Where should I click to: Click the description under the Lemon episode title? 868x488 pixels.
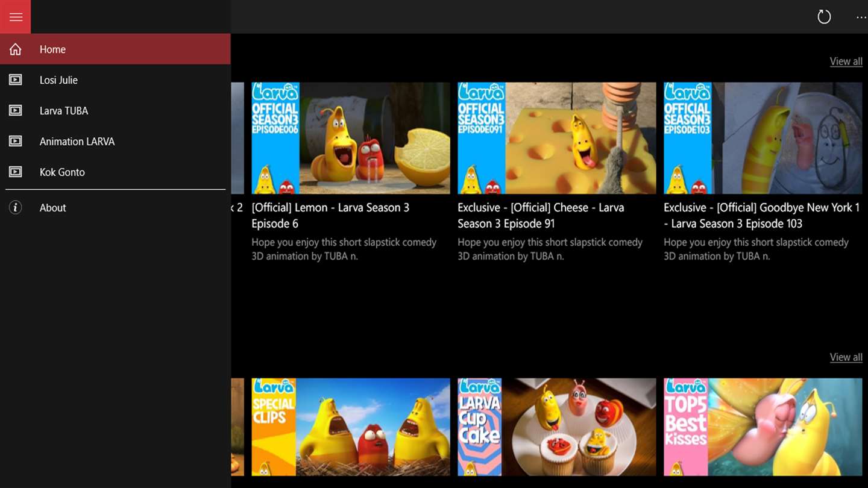[x=344, y=249]
